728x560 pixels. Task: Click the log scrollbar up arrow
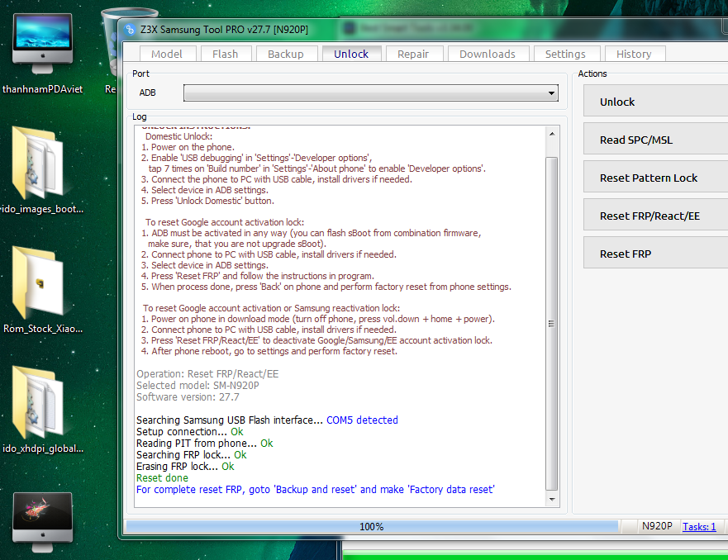551,134
